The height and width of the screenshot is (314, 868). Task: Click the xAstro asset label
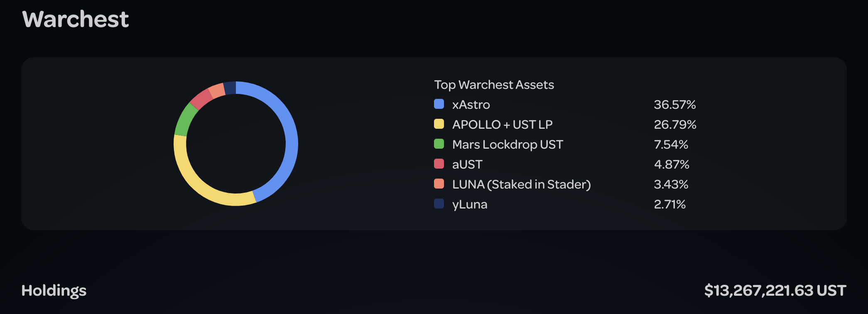pos(471,105)
